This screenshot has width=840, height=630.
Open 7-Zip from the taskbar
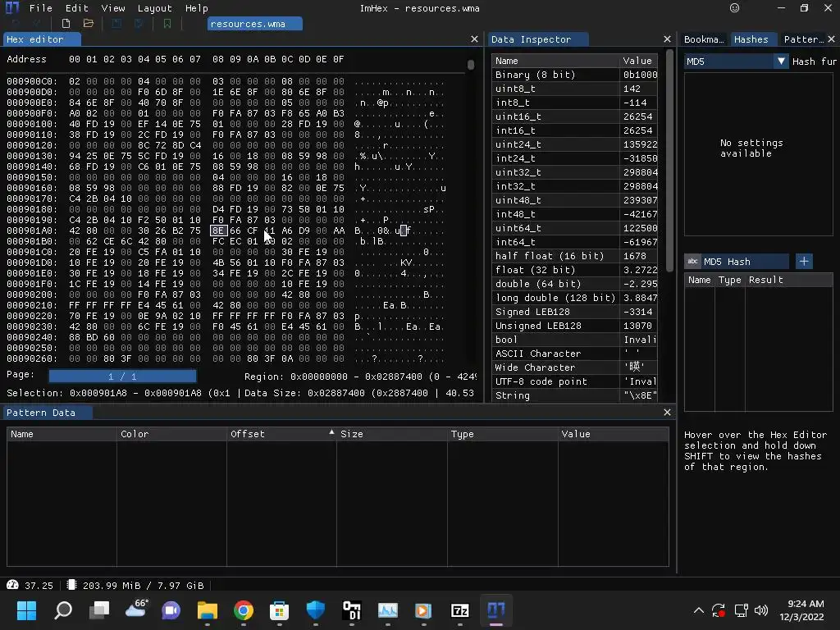460,610
